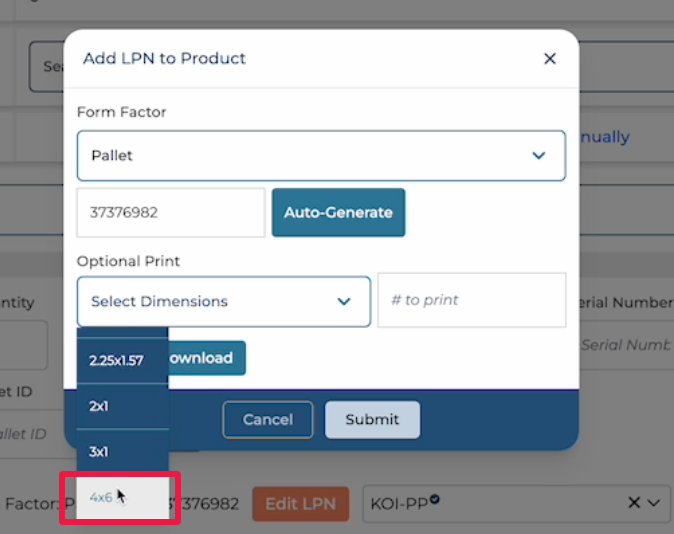Clear the KOI-PP selection with the X icon
This screenshot has height=534, width=674.
[x=633, y=503]
